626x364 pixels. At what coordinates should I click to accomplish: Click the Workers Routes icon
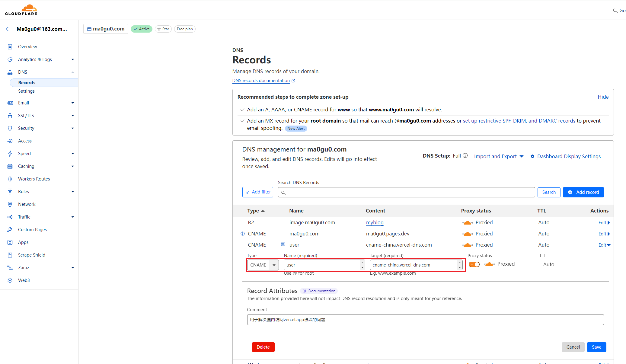(10, 179)
